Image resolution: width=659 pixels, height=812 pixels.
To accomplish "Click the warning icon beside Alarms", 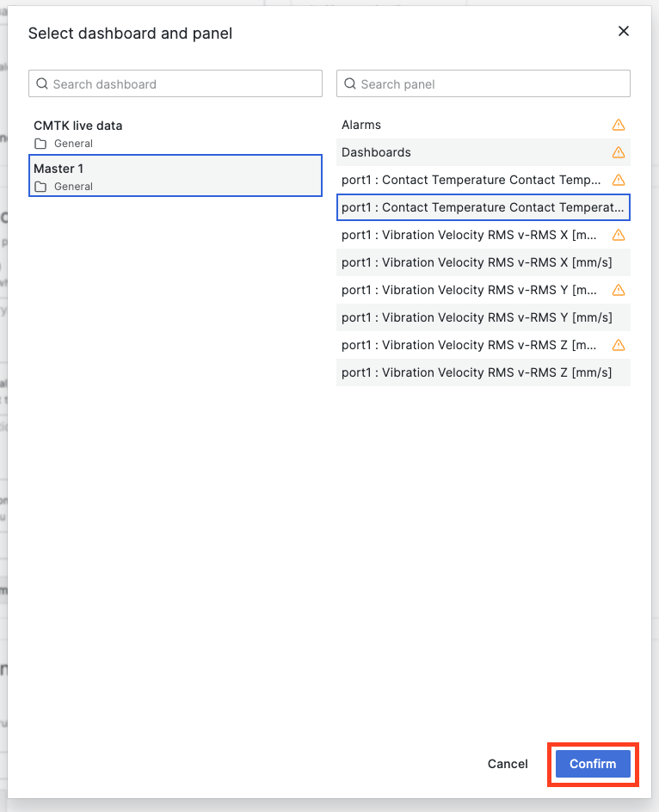I will 618,125.
